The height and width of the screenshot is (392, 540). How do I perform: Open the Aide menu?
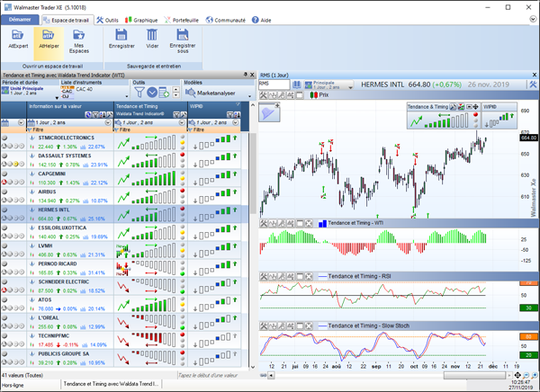click(261, 20)
